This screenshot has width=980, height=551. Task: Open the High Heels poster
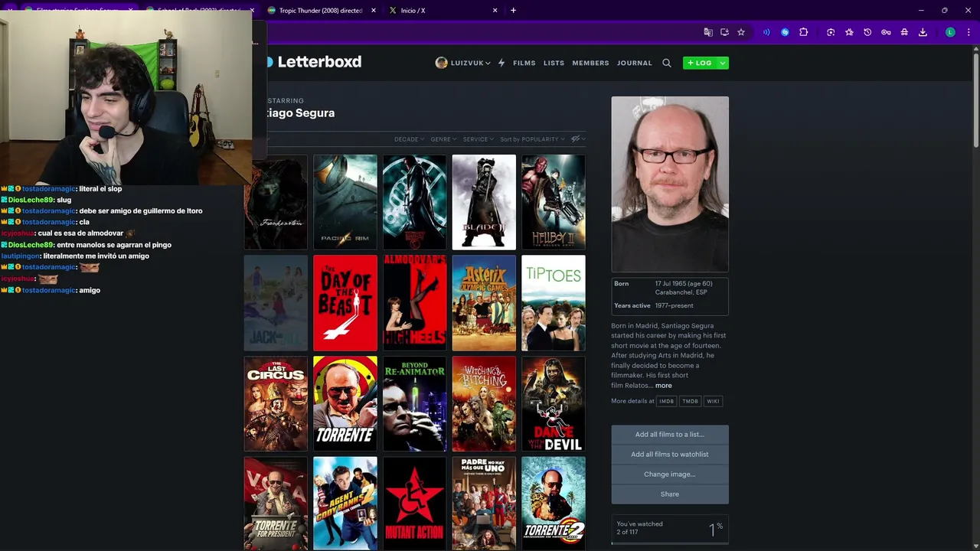click(x=415, y=303)
